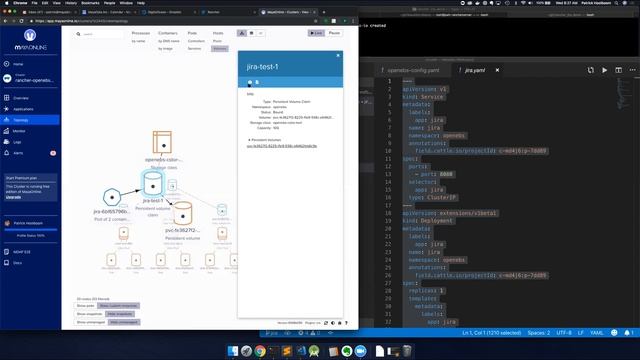640x360 pixels.
Task: Toggle the contrast mode icon
Action: 333,323
